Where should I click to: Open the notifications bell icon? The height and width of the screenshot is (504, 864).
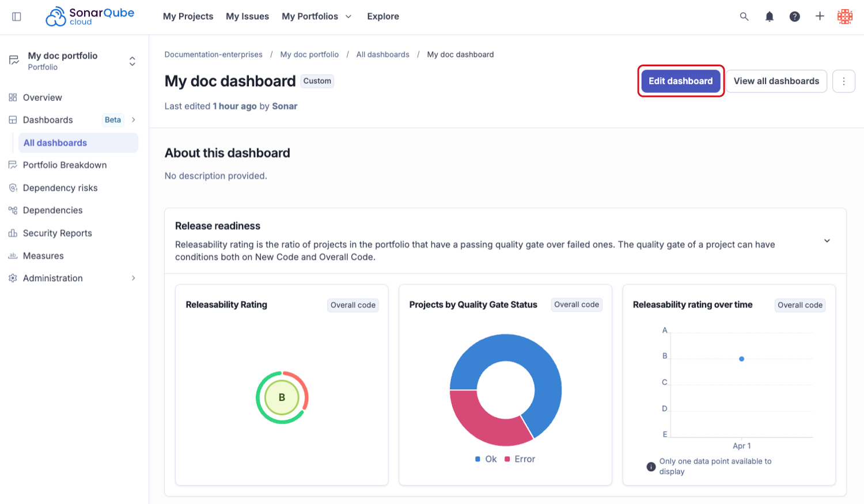point(770,16)
